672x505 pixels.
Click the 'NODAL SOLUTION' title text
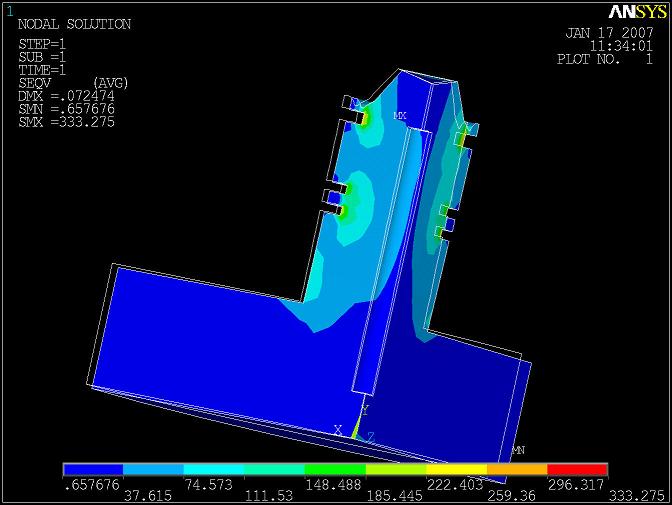click(74, 24)
